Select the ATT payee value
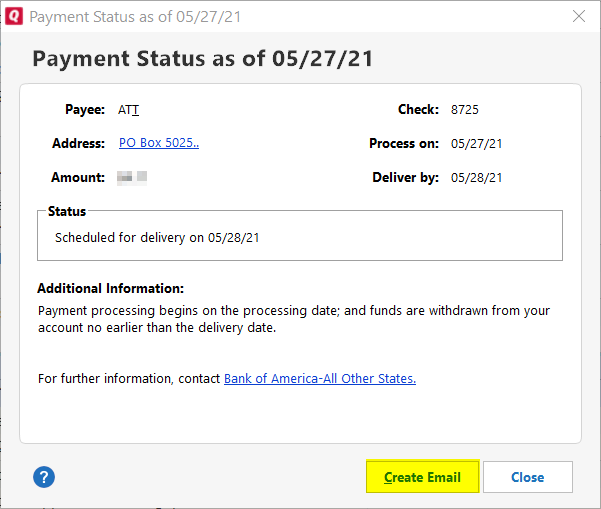Screen dimensions: 601x509 128,110
